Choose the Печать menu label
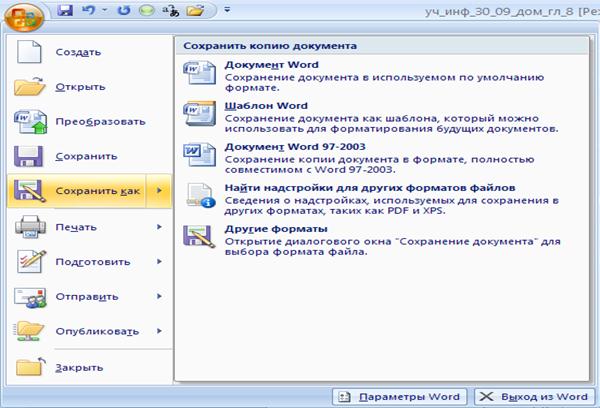This screenshot has height=408, width=600. tap(76, 227)
